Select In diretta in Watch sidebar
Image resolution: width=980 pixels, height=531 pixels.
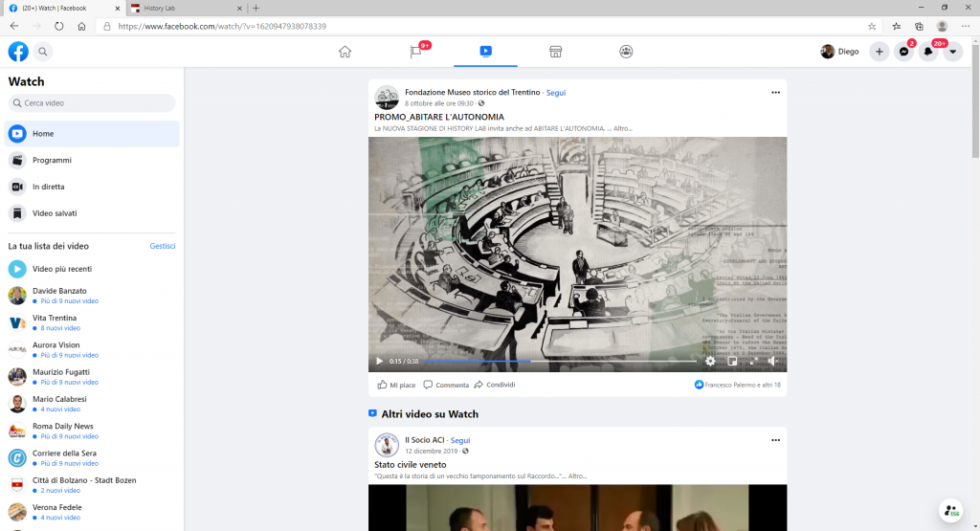tap(48, 187)
